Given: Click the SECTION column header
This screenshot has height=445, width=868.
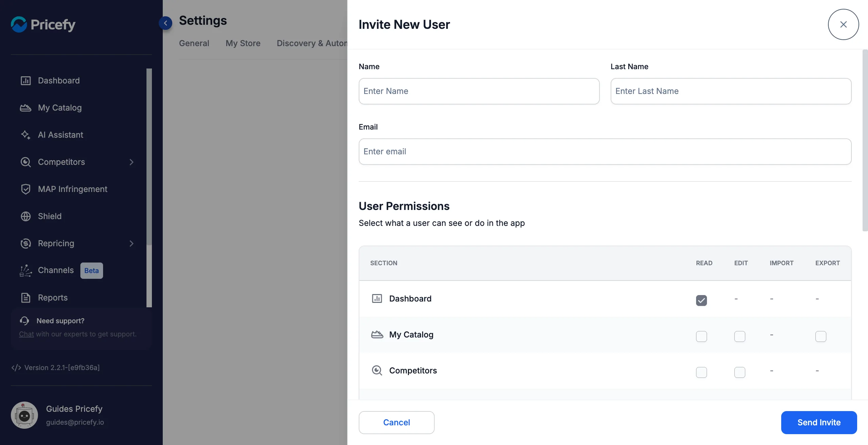Looking at the screenshot, I should 384,263.
